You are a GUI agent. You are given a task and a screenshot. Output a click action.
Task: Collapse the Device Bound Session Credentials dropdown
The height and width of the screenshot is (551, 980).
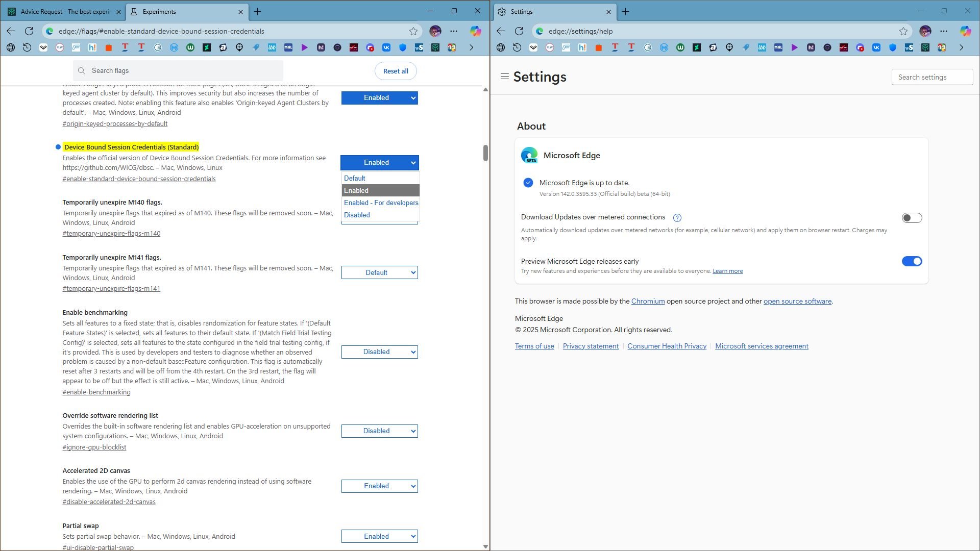coord(380,163)
